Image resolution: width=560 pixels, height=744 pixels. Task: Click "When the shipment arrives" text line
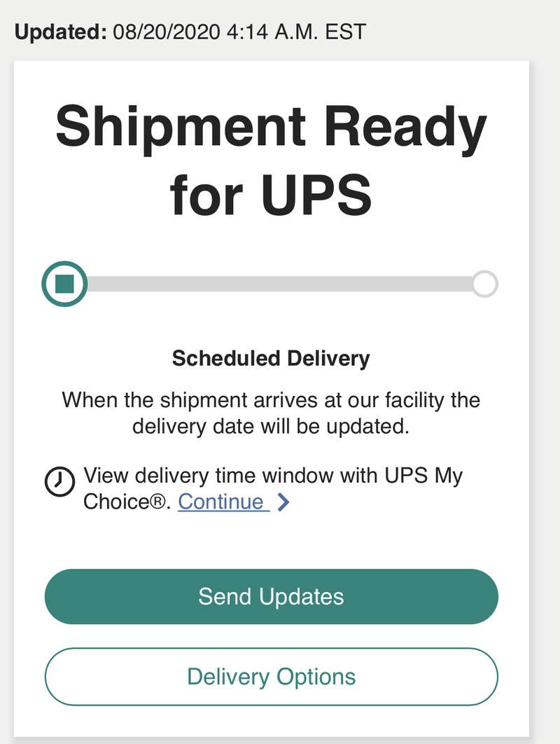click(x=271, y=401)
